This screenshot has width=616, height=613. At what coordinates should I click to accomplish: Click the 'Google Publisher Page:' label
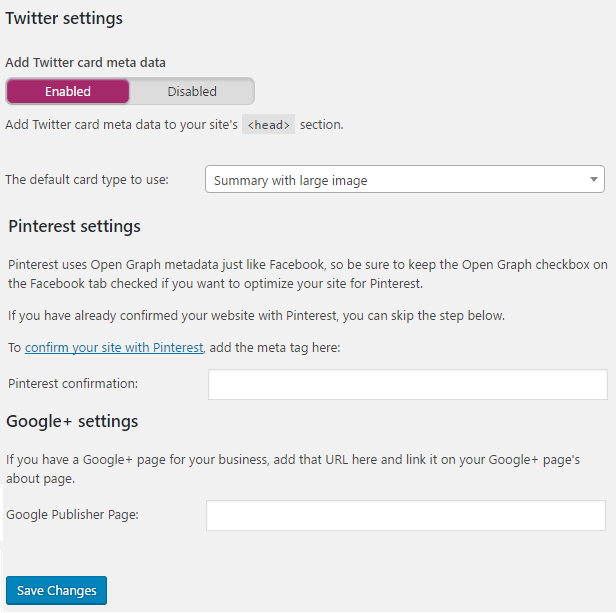72,514
